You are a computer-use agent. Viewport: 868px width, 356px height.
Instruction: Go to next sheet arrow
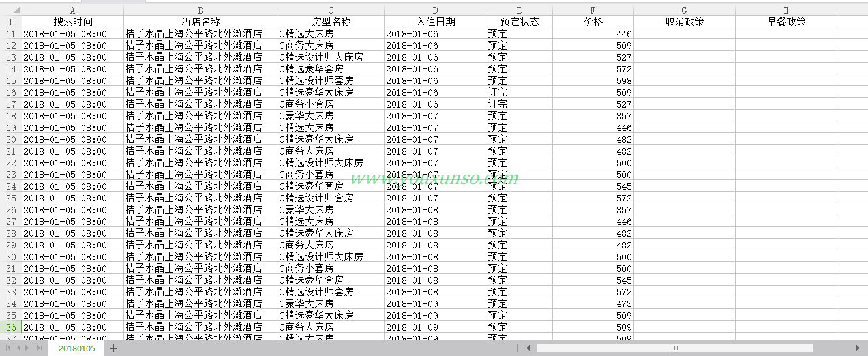pos(28,348)
